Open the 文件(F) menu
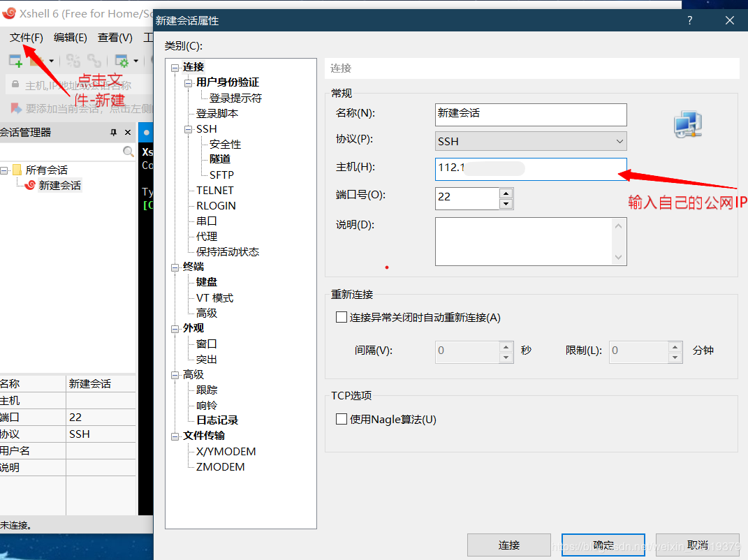Screen dimensions: 748x560 pos(27,37)
